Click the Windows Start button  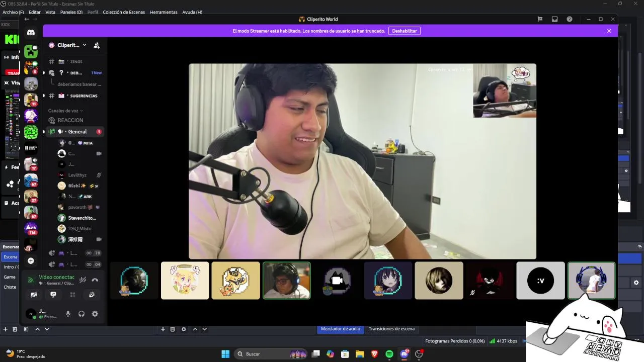pyautogui.click(x=225, y=354)
